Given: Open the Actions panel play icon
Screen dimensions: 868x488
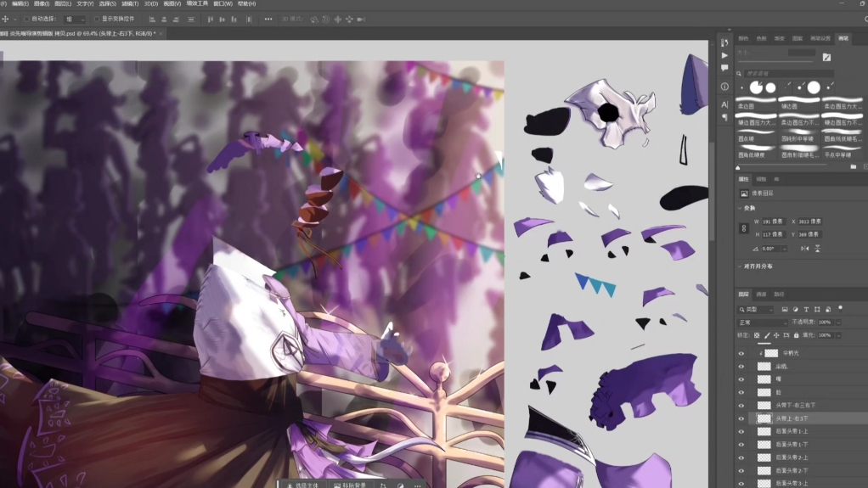Looking at the screenshot, I should tap(724, 55).
